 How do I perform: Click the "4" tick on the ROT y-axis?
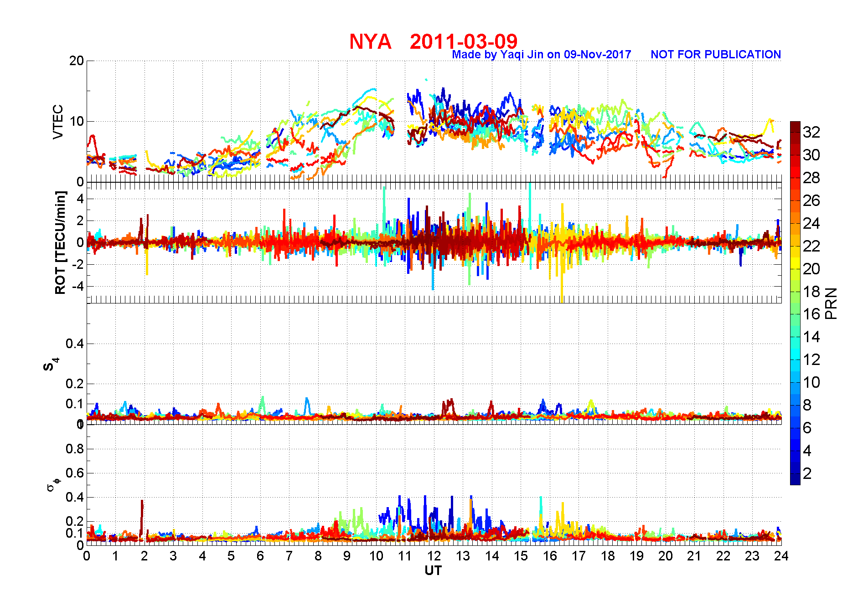pyautogui.click(x=80, y=199)
